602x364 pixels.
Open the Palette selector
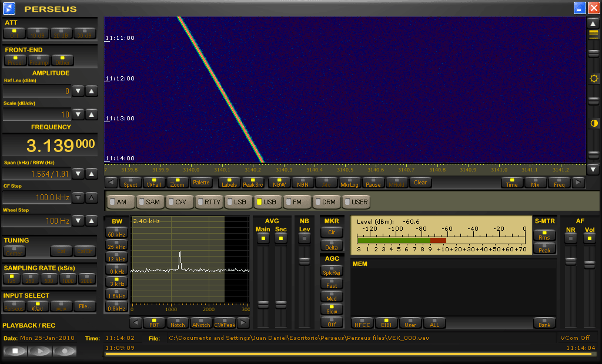201,183
